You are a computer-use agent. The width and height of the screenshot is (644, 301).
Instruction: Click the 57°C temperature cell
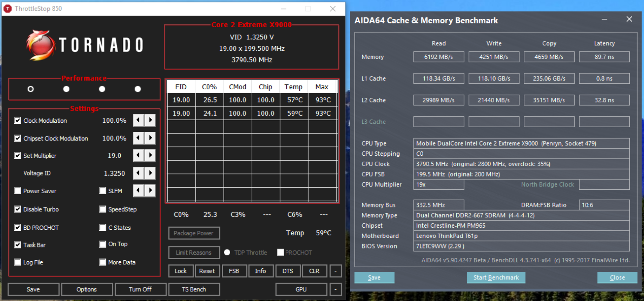(x=295, y=100)
